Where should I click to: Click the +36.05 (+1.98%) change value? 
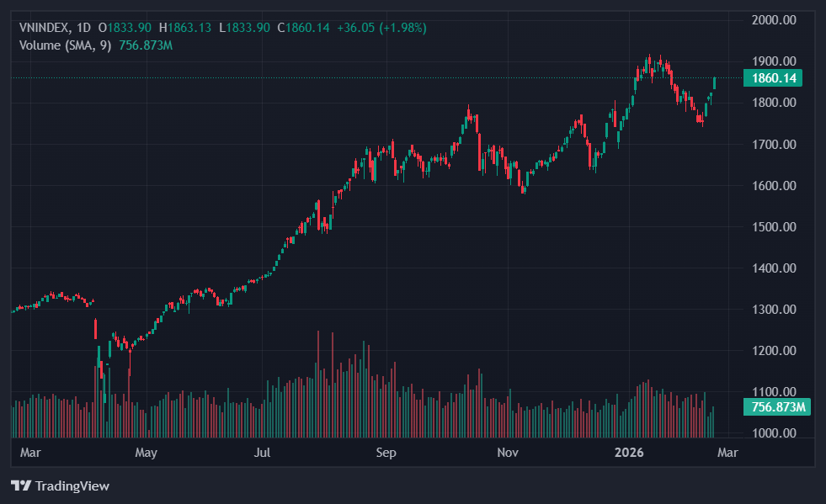[381, 28]
